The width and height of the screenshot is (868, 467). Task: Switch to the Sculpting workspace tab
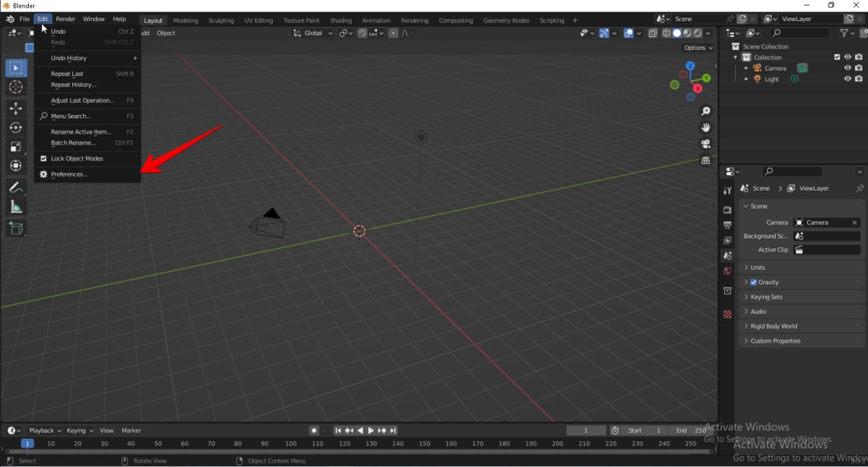pos(221,20)
